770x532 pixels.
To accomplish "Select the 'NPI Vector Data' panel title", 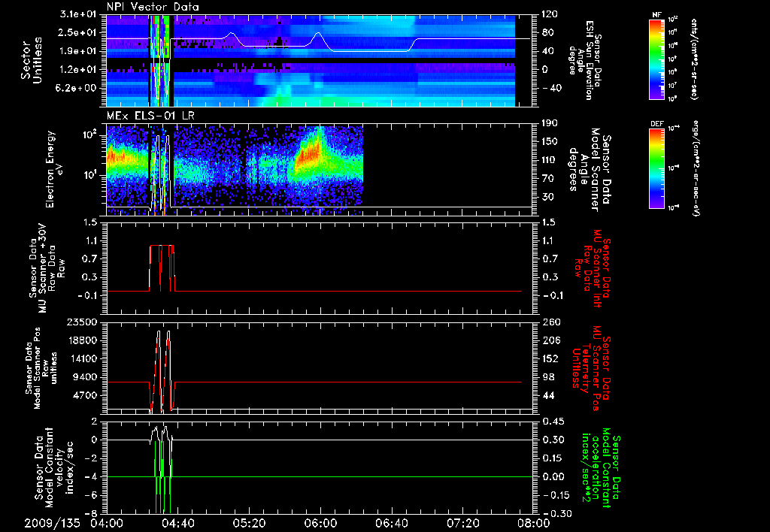I will (153, 7).
